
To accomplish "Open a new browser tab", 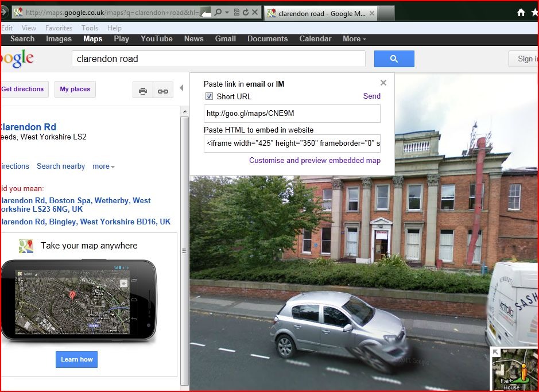I will click(x=386, y=13).
